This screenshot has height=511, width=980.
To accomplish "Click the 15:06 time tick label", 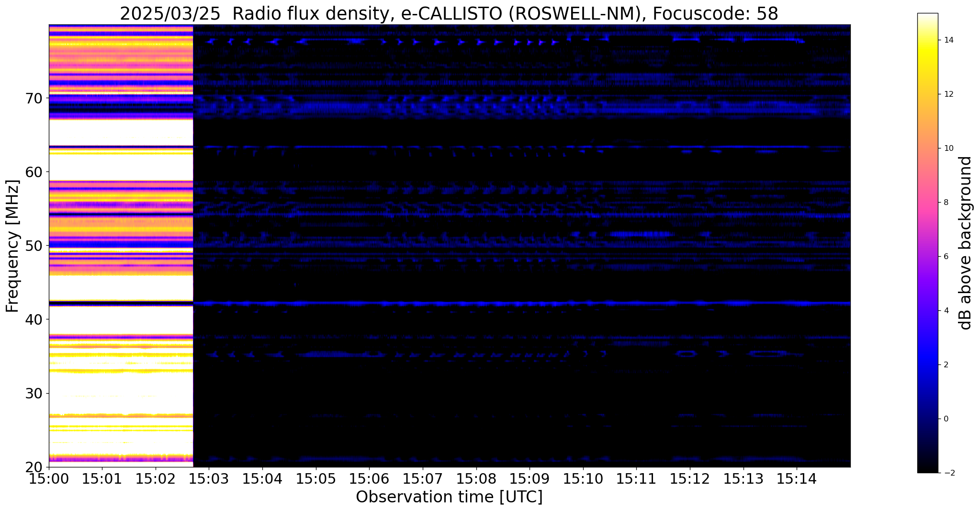I will (x=369, y=478).
